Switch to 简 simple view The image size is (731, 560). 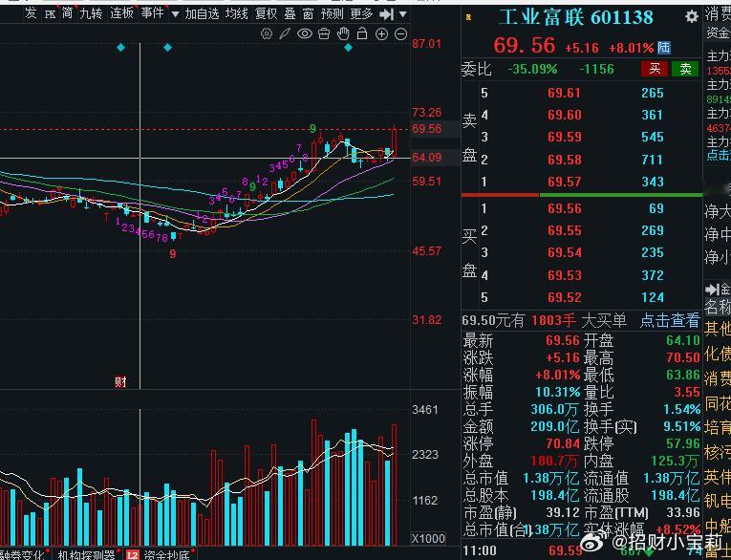pyautogui.click(x=68, y=13)
